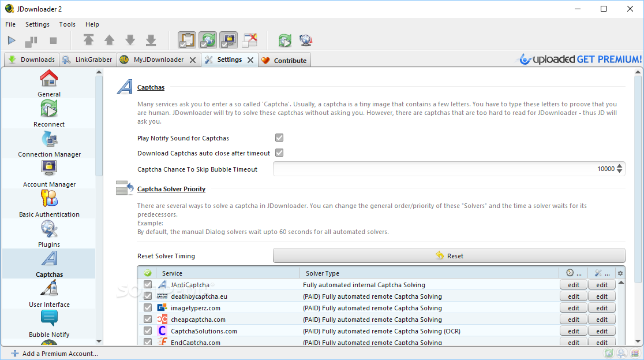
Task: Open Basic Authentication in sidebar
Action: 49,203
